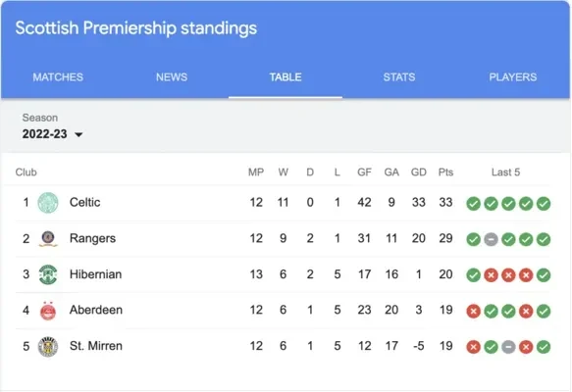
Task: Click Celtic's last green win icon
Action: pos(544,203)
